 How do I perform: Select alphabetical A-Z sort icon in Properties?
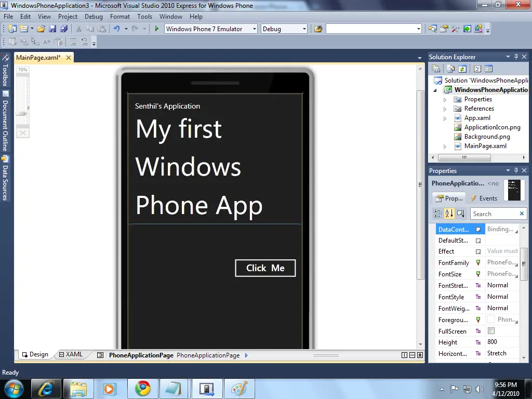(x=449, y=214)
